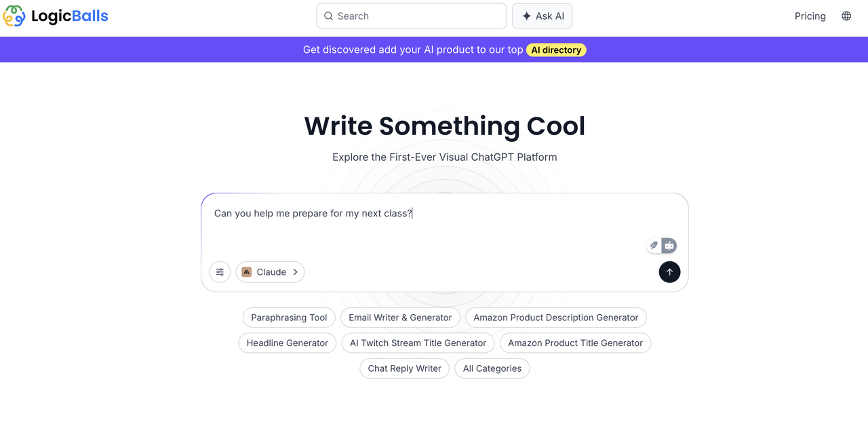
Task: Choose Email Writer & Generator
Action: pyautogui.click(x=400, y=318)
